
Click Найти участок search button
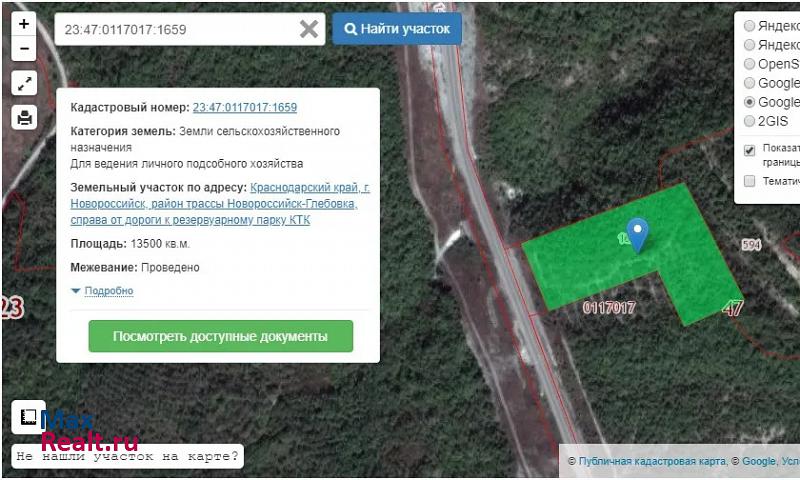[x=397, y=29]
